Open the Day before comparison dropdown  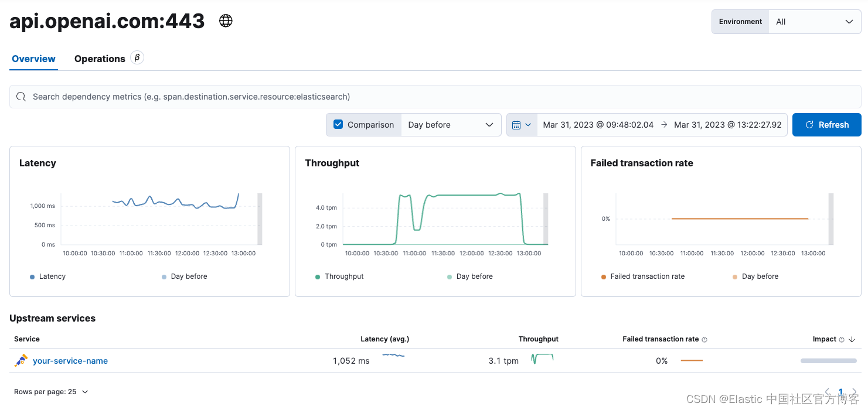(451, 125)
